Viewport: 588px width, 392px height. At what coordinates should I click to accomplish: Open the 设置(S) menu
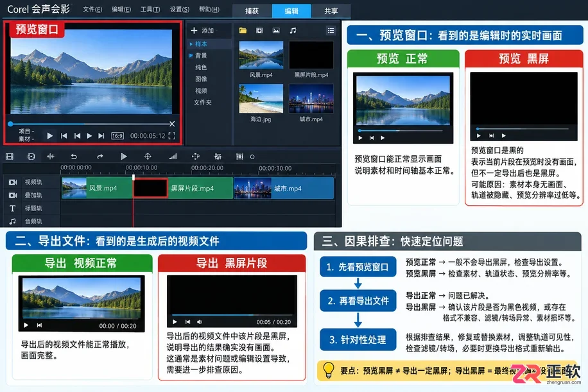179,10
